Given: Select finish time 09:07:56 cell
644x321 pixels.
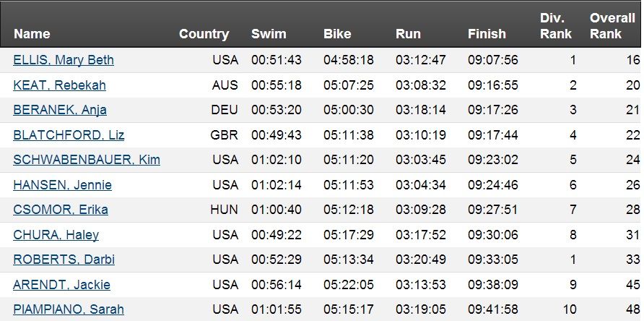Looking at the screenshot, I should 493,60.
